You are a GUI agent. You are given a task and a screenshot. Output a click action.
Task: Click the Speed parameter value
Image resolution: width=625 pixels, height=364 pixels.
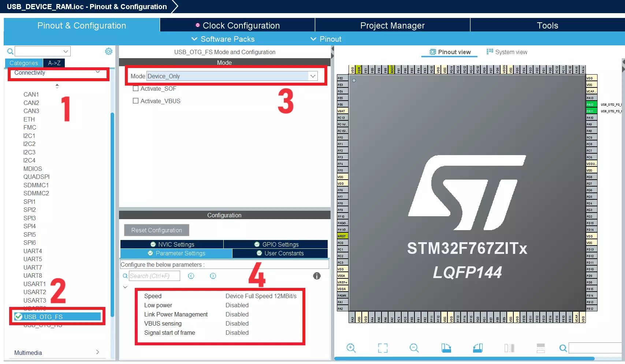point(261,296)
